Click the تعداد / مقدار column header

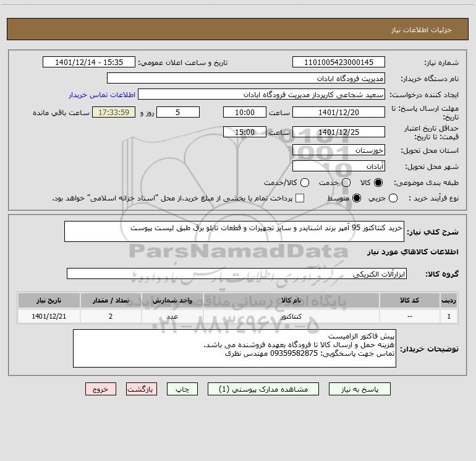click(111, 300)
